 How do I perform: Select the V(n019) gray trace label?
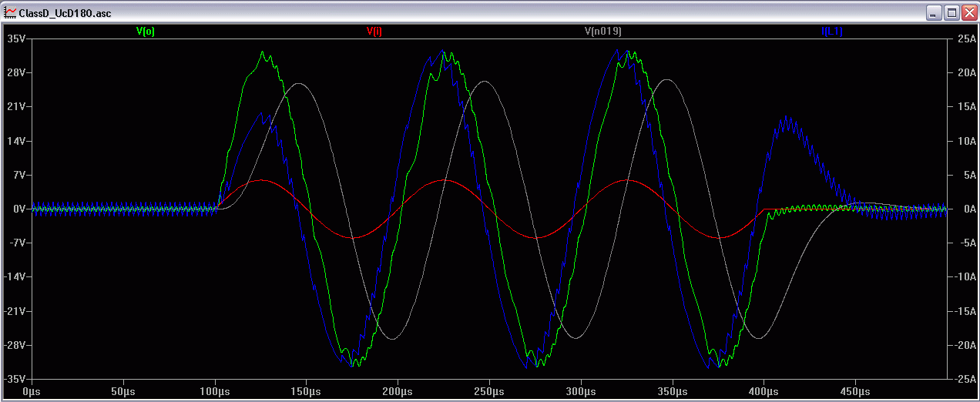point(603,32)
